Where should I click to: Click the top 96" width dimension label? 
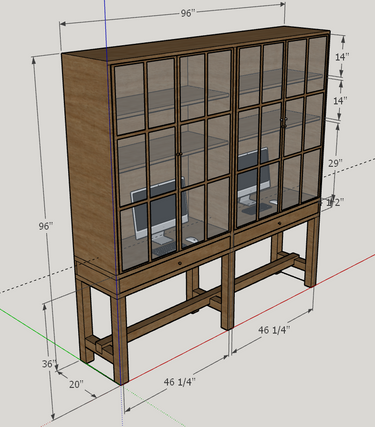pyautogui.click(x=188, y=13)
